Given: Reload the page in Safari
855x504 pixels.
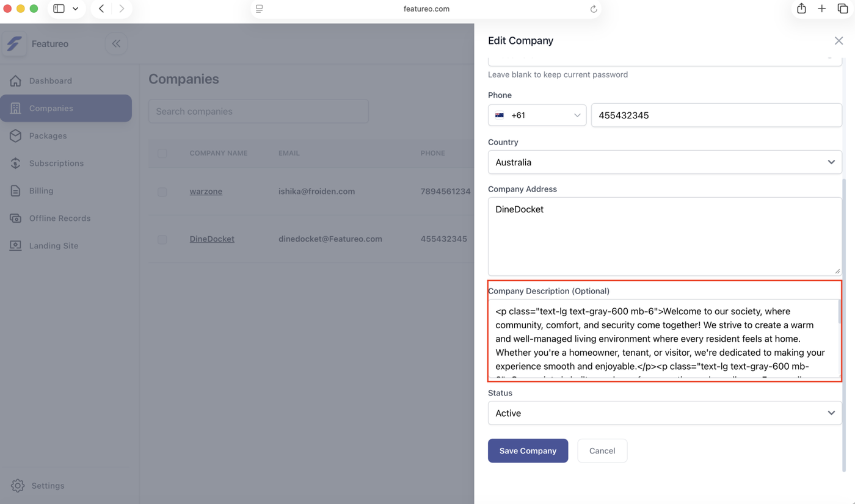Looking at the screenshot, I should click(593, 9).
